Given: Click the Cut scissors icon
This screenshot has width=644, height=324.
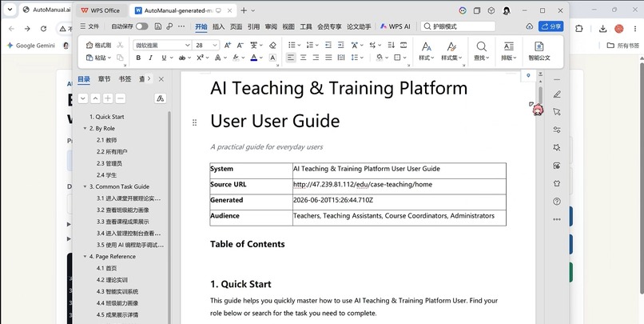Looking at the screenshot, I should point(120,46).
